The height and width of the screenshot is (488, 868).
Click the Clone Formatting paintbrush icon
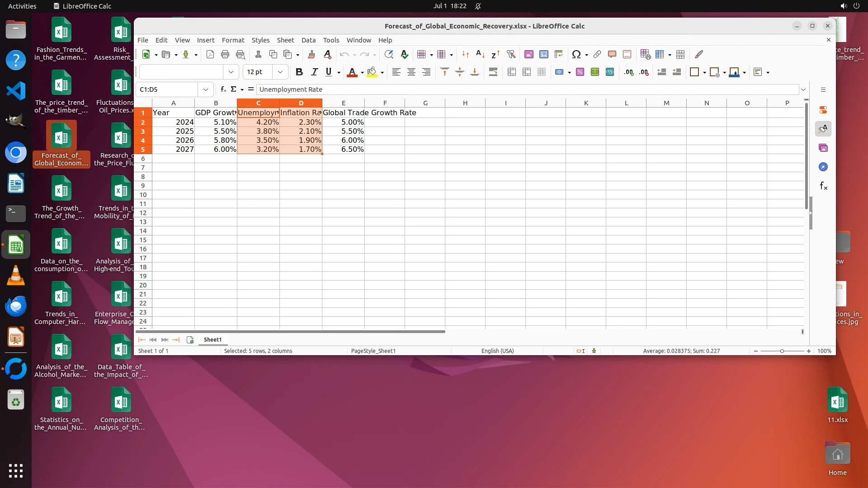[x=311, y=55]
